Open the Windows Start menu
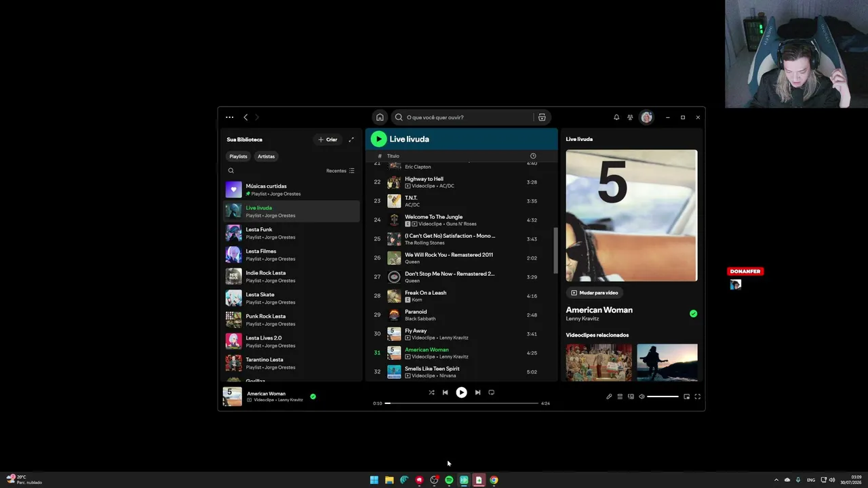The width and height of the screenshot is (868, 488). (x=374, y=480)
